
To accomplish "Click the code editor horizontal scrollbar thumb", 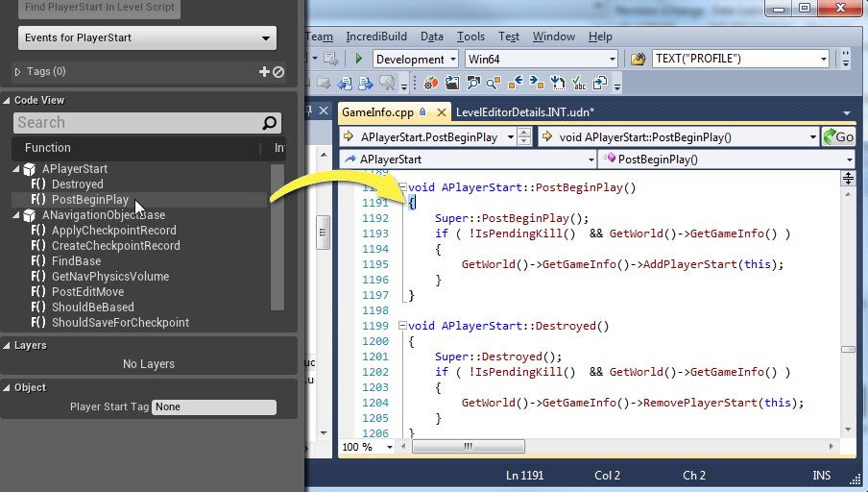I will tap(469, 446).
